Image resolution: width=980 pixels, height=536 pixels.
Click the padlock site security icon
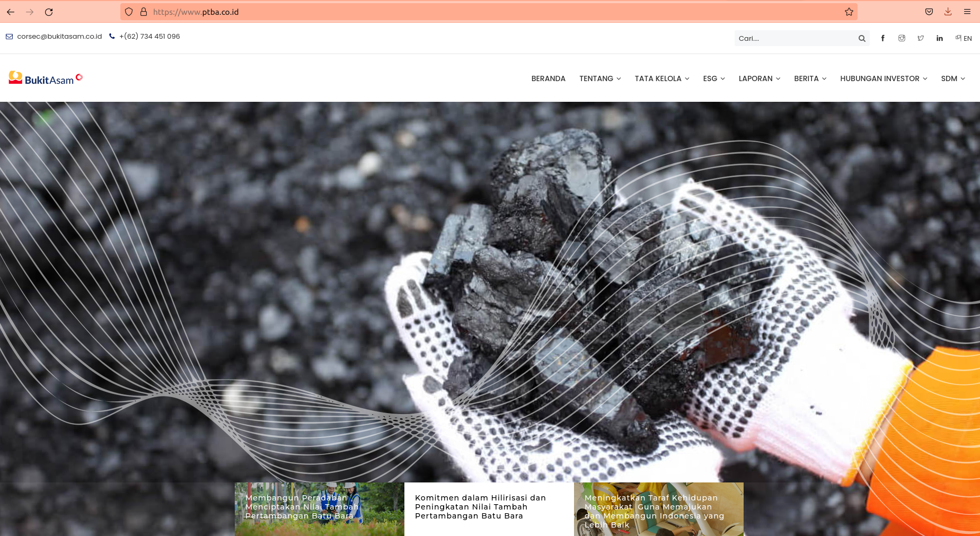(144, 12)
